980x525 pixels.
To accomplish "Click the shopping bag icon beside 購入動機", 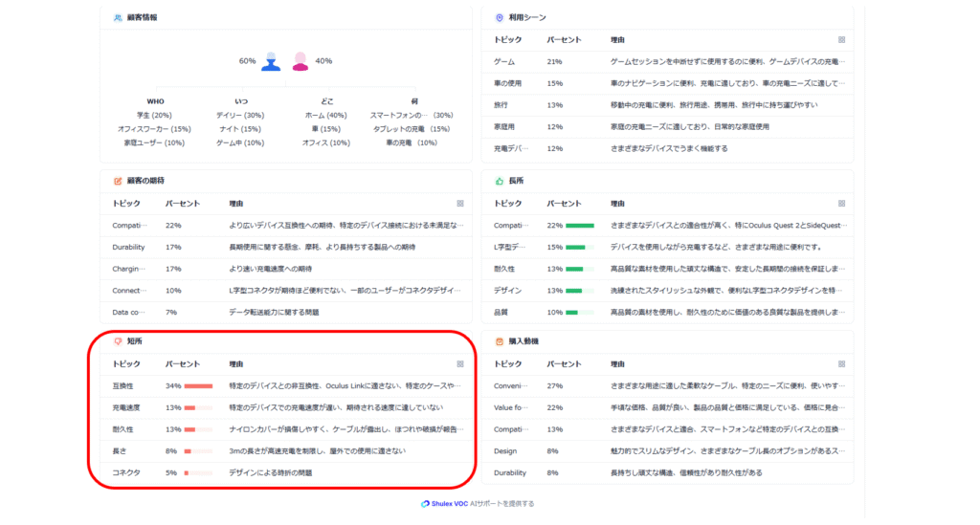I will tap(499, 341).
